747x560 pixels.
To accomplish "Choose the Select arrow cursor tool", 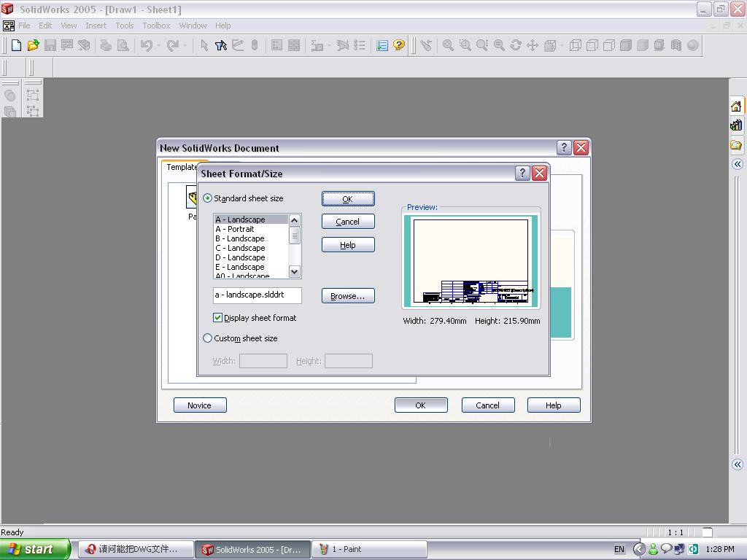I will (204, 45).
